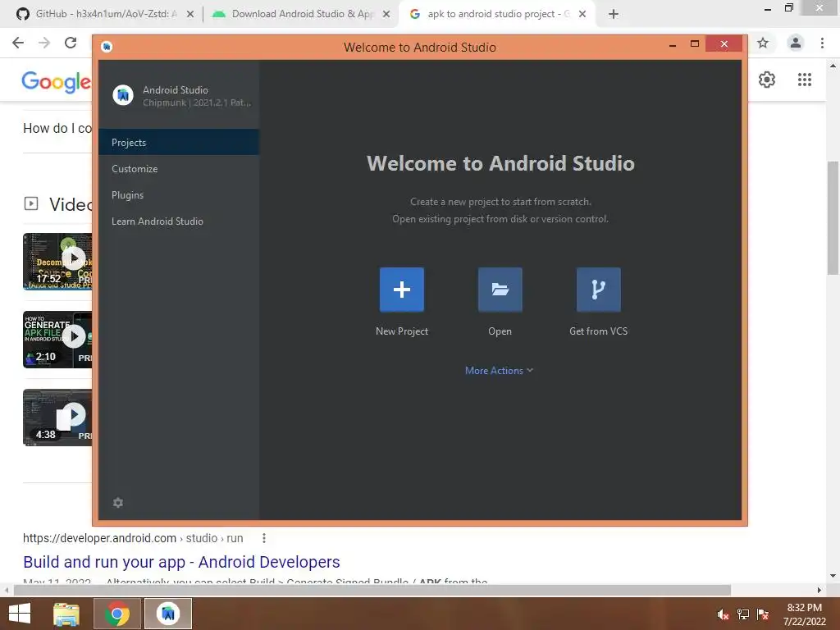Open Build and run your app link
Image resolution: width=840 pixels, height=630 pixels.
[181, 562]
